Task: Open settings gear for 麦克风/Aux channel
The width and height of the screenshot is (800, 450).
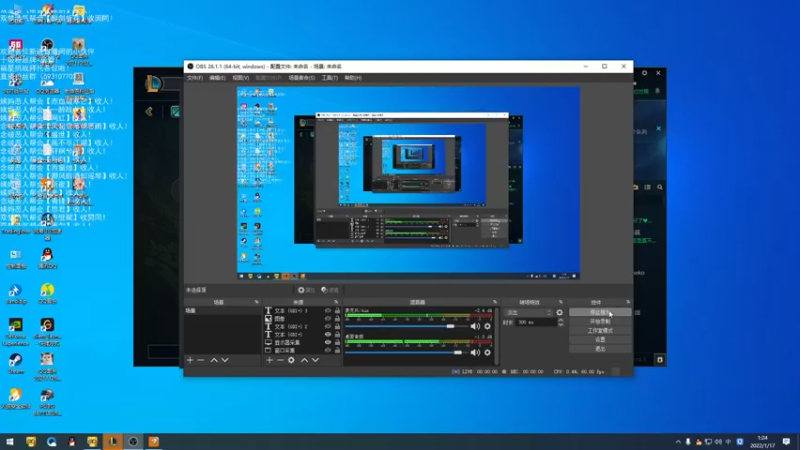Action: [487, 326]
